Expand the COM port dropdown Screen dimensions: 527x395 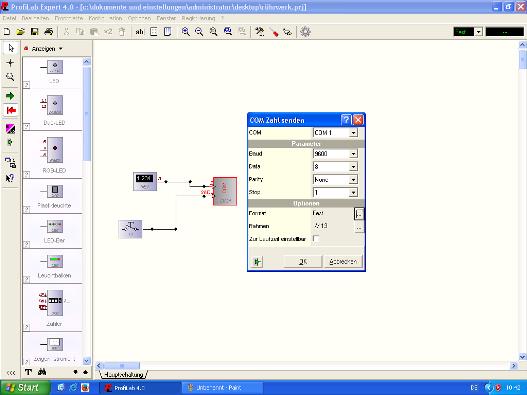pyautogui.click(x=353, y=133)
